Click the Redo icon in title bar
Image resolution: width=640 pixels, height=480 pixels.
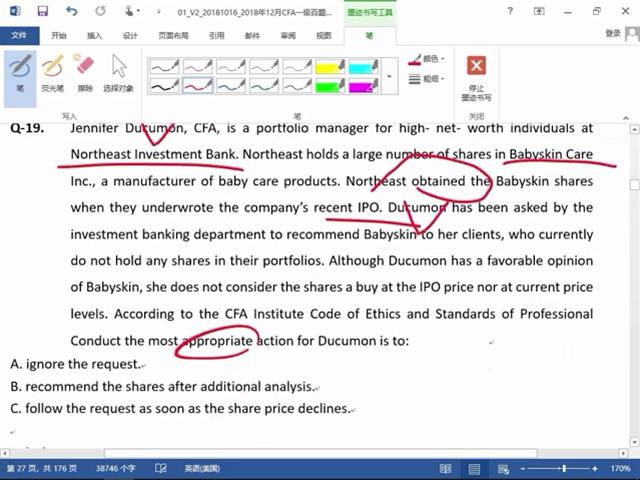click(x=101, y=11)
